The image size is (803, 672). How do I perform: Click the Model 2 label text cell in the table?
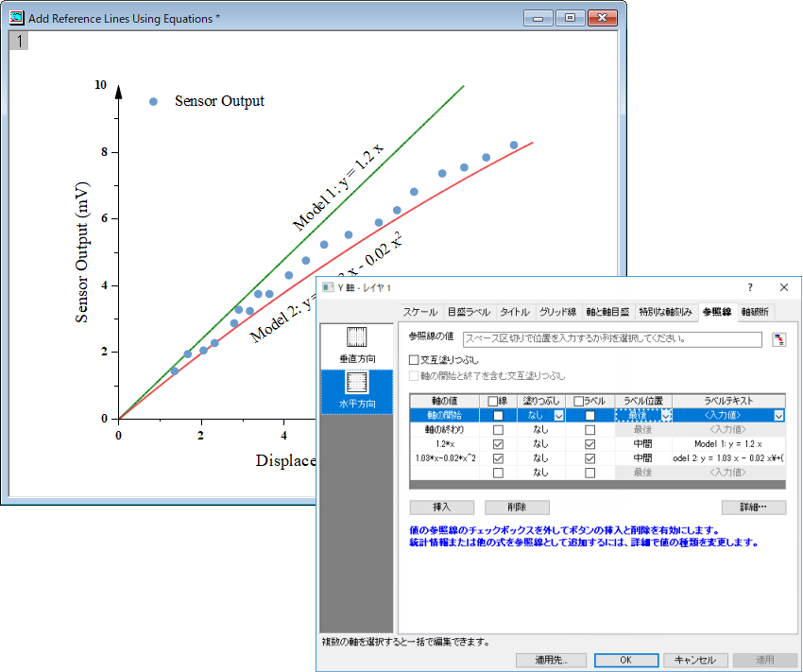pos(728,458)
